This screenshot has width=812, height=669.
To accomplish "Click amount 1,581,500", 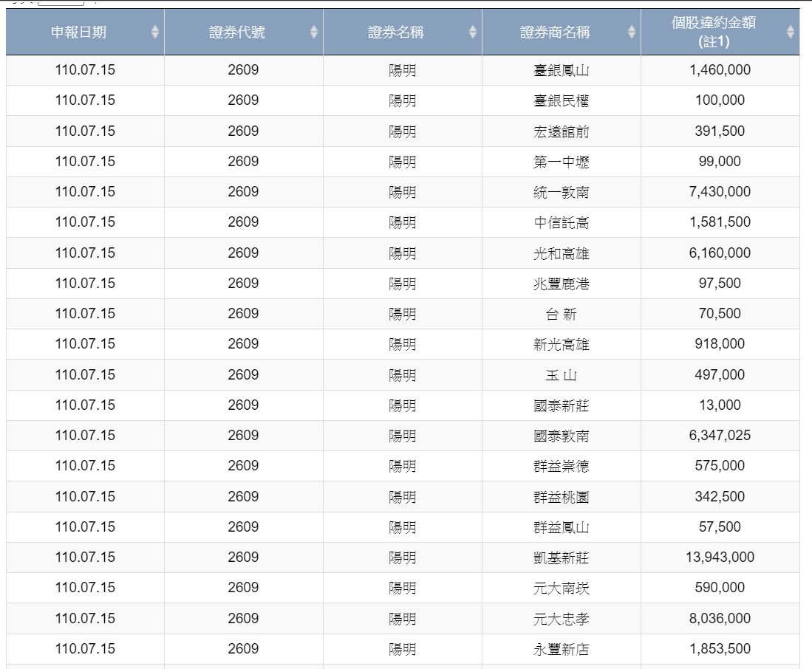I will tap(720, 222).
